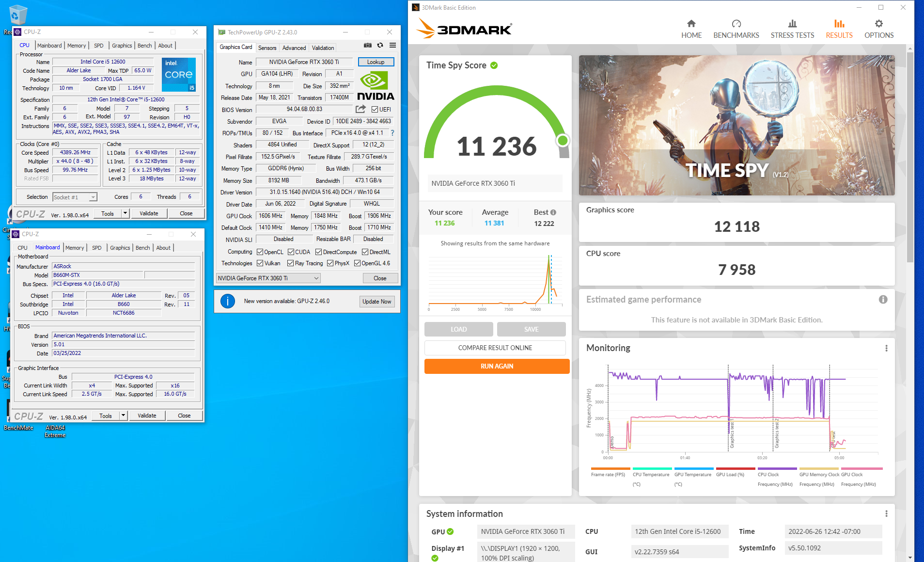Click the GPU-Z refresh icon
The image size is (924, 562).
[380, 45]
